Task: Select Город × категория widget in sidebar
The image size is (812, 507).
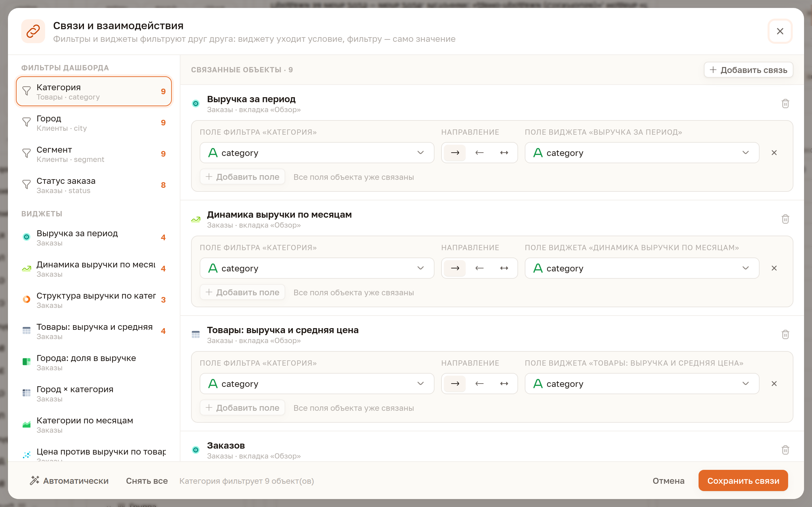Action: click(94, 393)
